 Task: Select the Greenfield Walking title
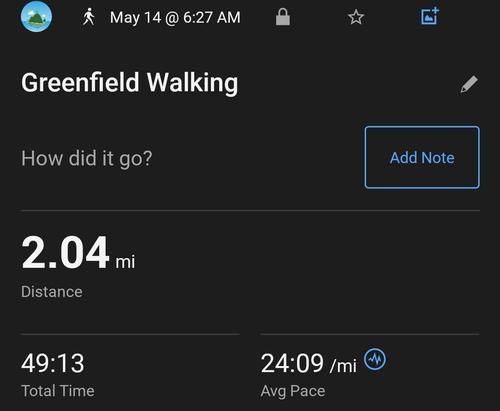click(x=129, y=83)
